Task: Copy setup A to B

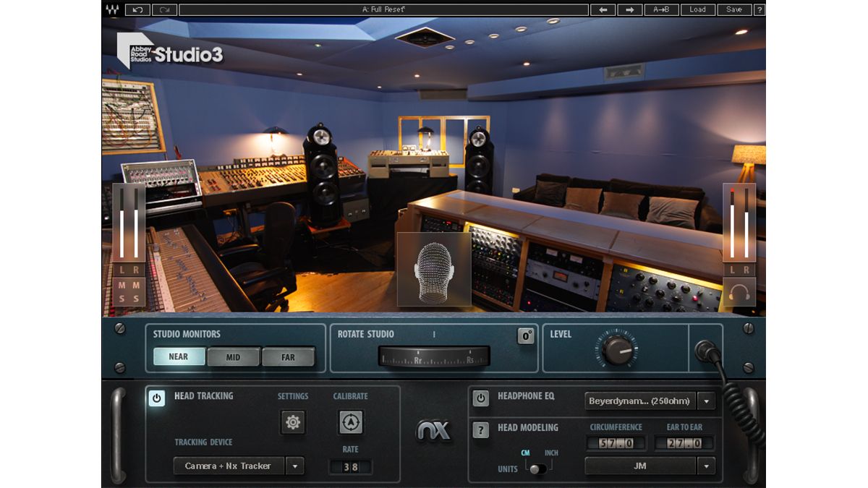Action: (662, 9)
